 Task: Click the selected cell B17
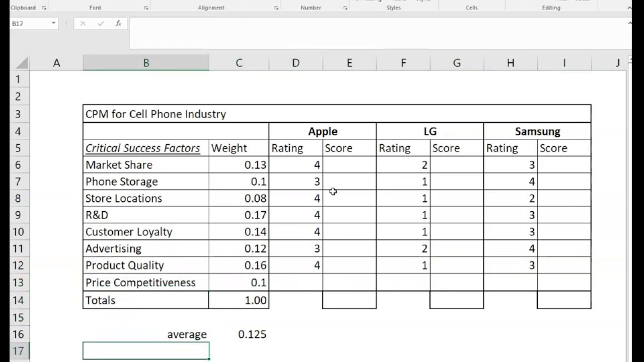(x=146, y=351)
